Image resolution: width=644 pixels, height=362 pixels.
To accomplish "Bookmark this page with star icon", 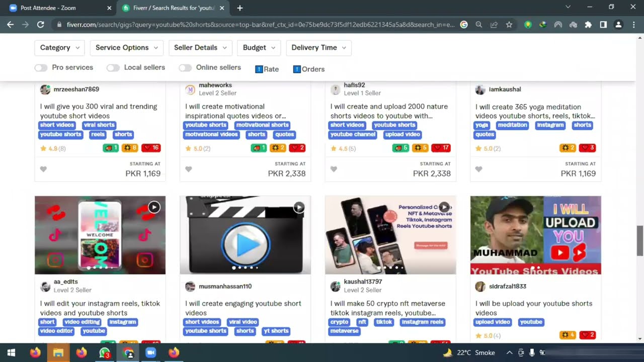I will [x=509, y=24].
